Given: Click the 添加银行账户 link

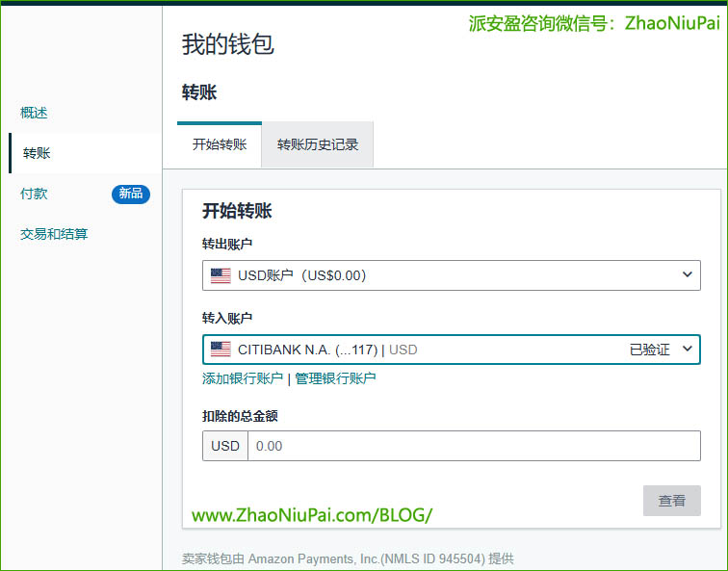Looking at the screenshot, I should [x=243, y=378].
